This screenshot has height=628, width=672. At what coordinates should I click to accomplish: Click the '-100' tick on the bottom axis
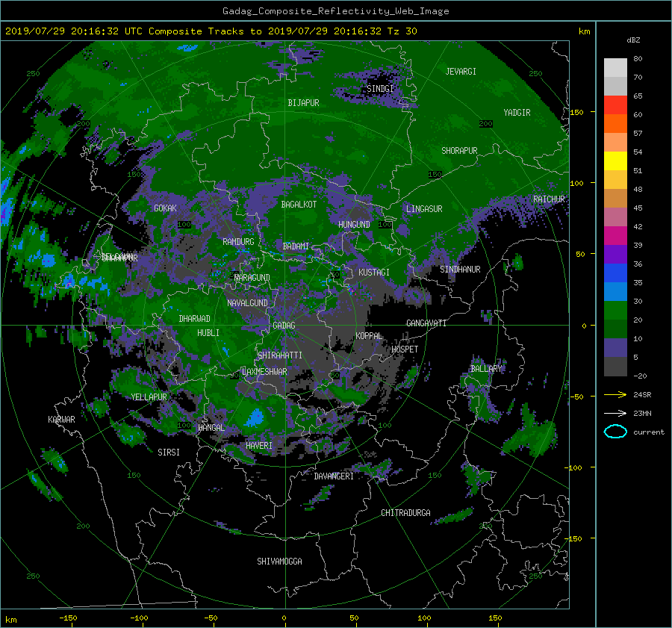pos(139,618)
